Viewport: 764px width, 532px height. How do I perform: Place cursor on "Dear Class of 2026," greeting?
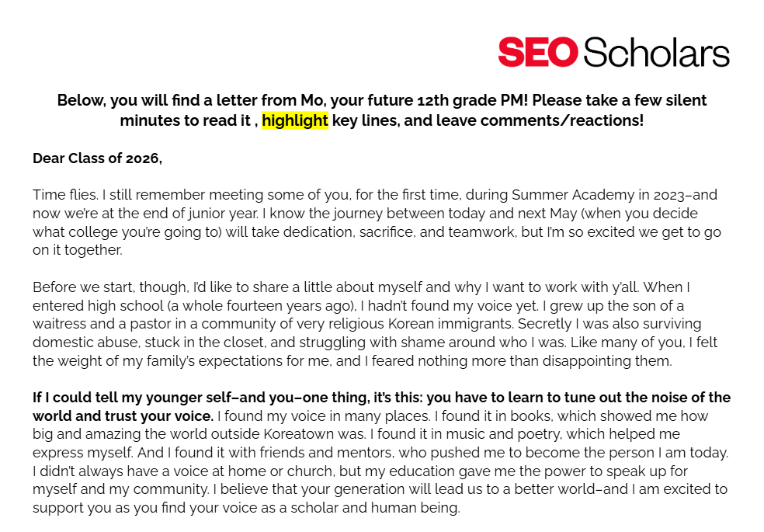(98, 158)
